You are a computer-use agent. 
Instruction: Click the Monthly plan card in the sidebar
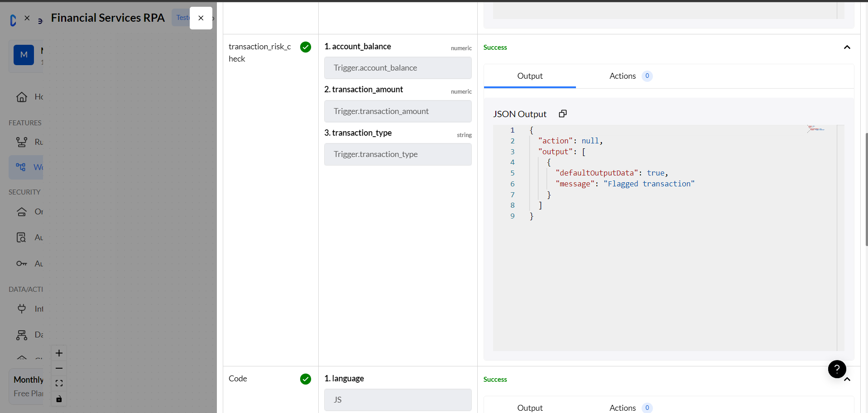(x=26, y=386)
